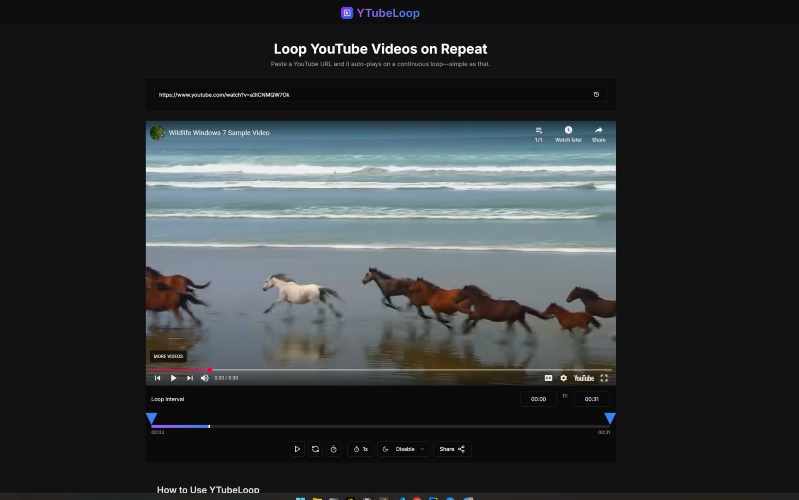Seek using the red YouTube progress bar

click(x=381, y=370)
